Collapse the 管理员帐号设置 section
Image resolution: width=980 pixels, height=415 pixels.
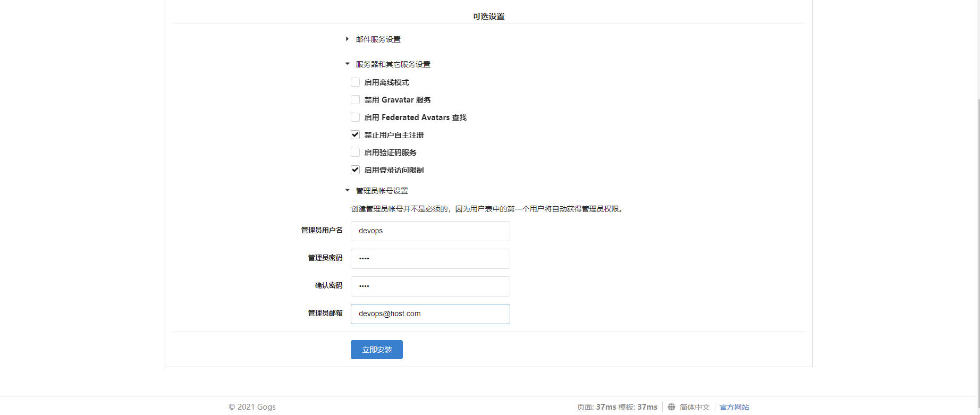377,191
